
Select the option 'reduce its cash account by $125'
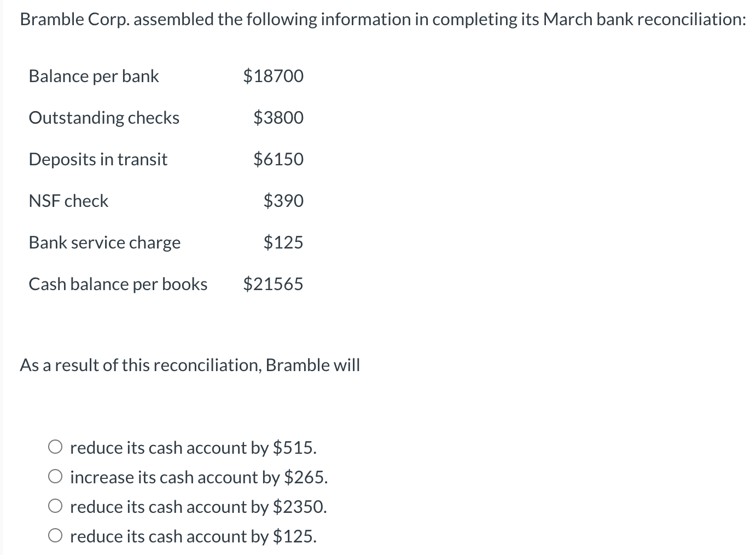pyautogui.click(x=194, y=536)
